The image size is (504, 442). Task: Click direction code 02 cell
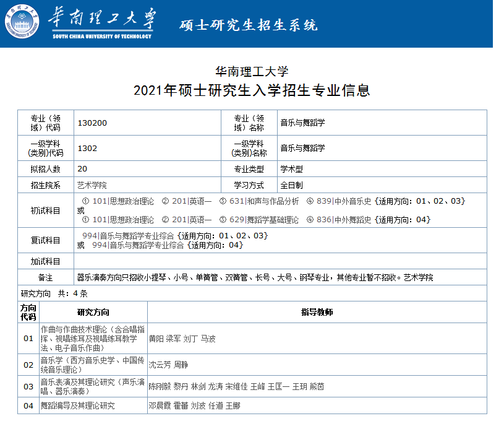(x=28, y=365)
